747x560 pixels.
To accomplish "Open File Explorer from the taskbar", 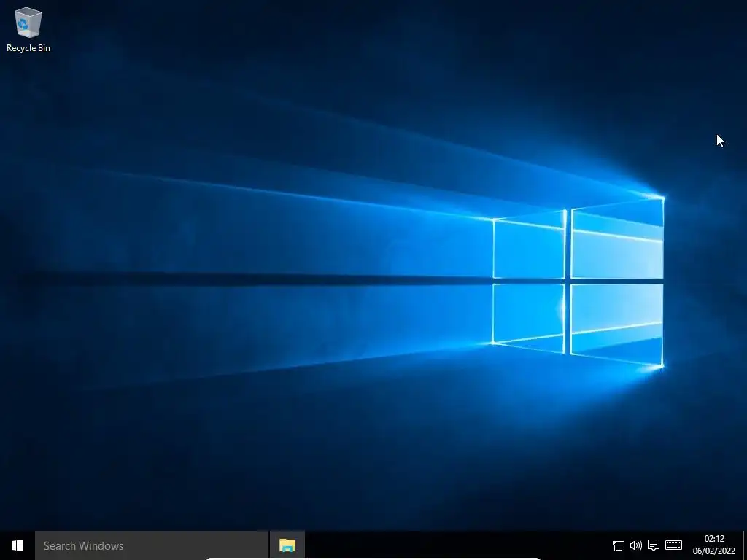I will point(287,545).
